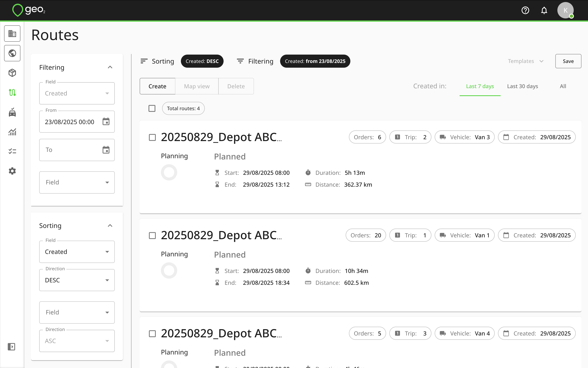Viewport: 588px width, 368px height.
Task: Click the geo2 logo
Action: tap(29, 10)
